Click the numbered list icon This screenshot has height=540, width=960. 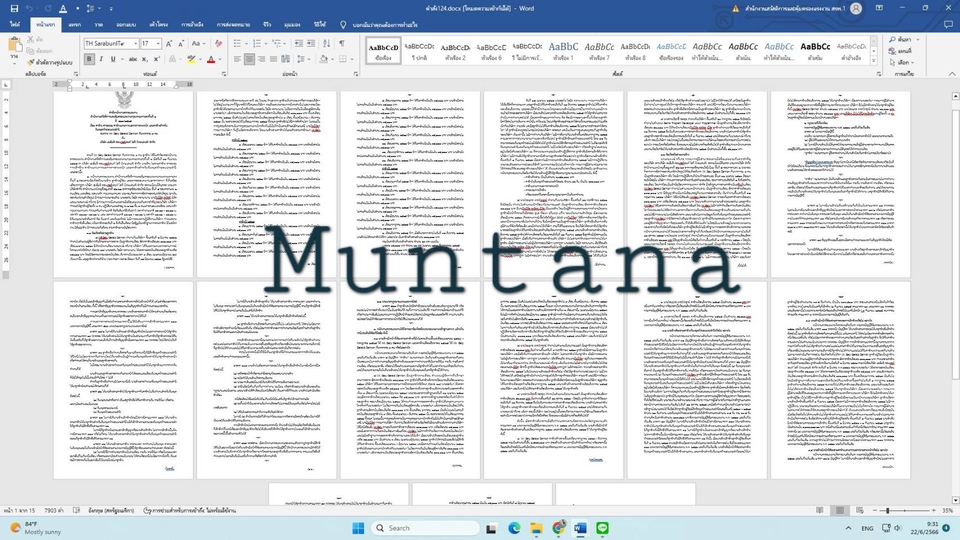click(x=257, y=43)
